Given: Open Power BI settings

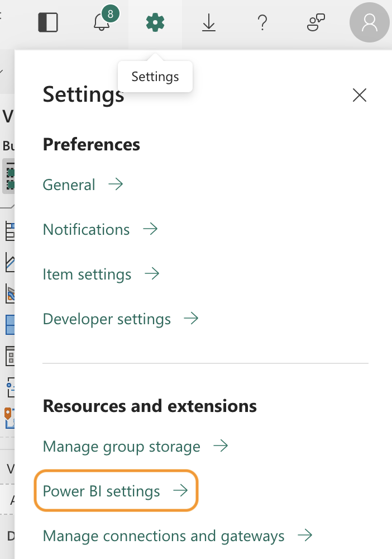Looking at the screenshot, I should coord(116,491).
